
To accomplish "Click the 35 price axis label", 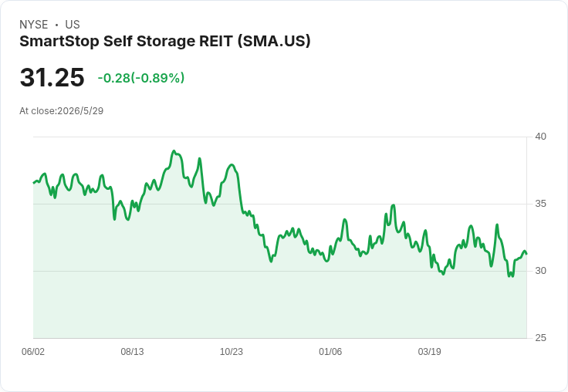I will (x=540, y=204).
